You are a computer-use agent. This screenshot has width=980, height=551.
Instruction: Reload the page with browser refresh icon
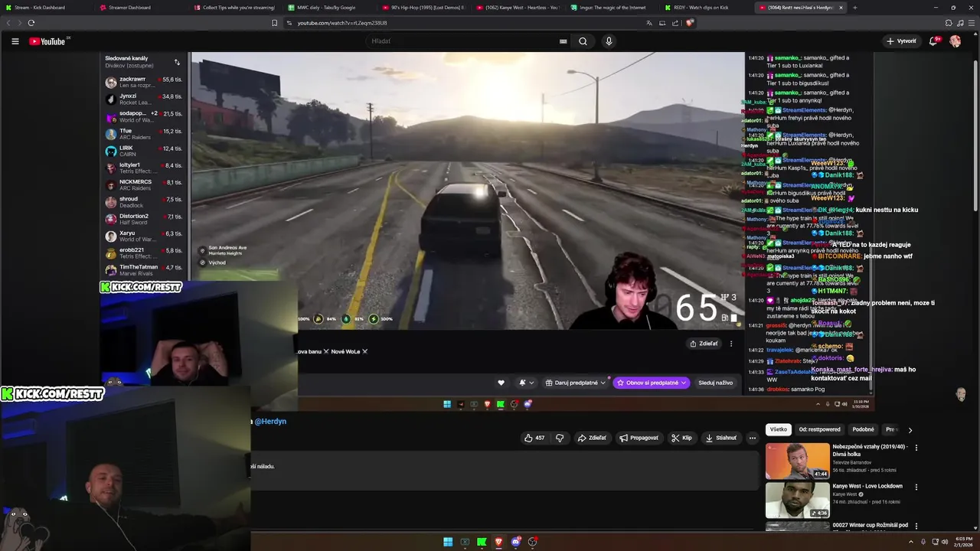(x=31, y=23)
